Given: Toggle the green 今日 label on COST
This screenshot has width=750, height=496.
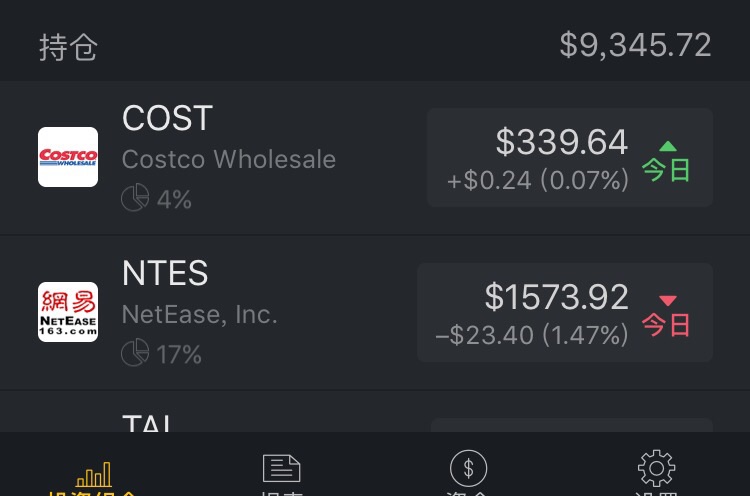Looking at the screenshot, I should click(666, 162).
